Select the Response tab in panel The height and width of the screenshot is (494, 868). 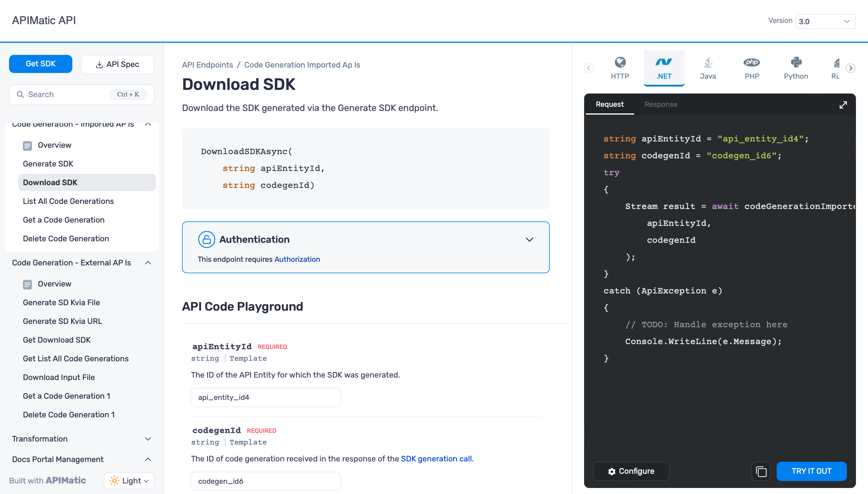pyautogui.click(x=661, y=104)
